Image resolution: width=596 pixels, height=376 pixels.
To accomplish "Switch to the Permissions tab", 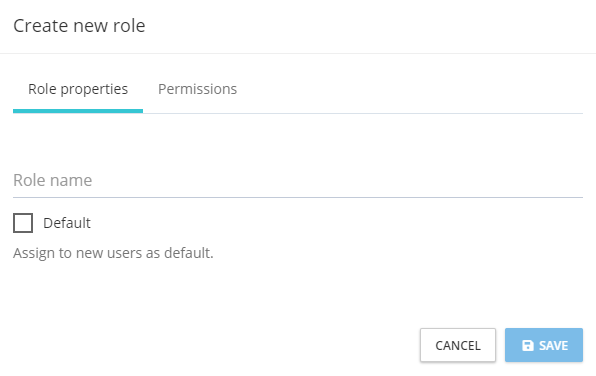I will [x=197, y=89].
